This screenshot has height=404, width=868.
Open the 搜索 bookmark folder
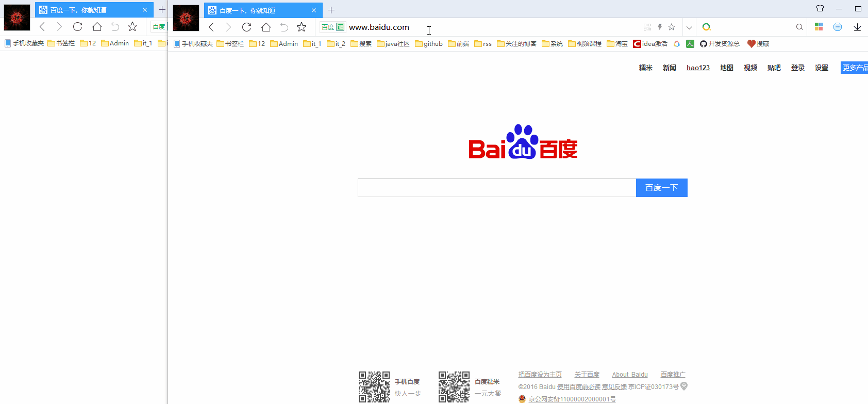(361, 44)
